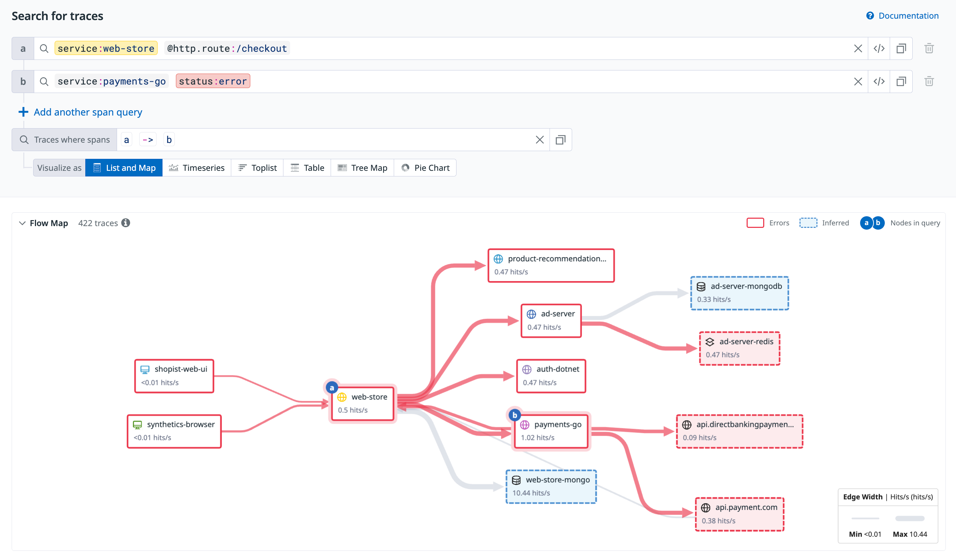Clear query b using its X icon

tap(858, 81)
